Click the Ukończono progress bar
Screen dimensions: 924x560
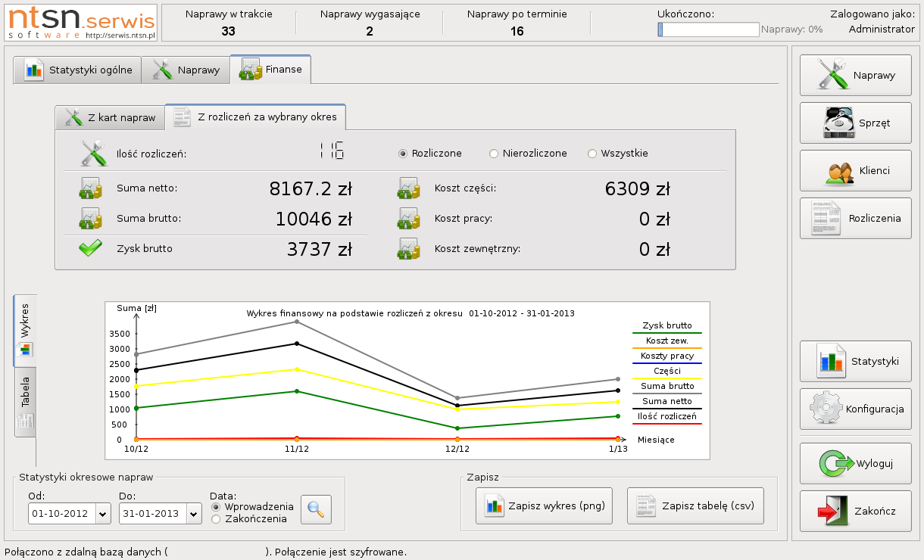[708, 30]
